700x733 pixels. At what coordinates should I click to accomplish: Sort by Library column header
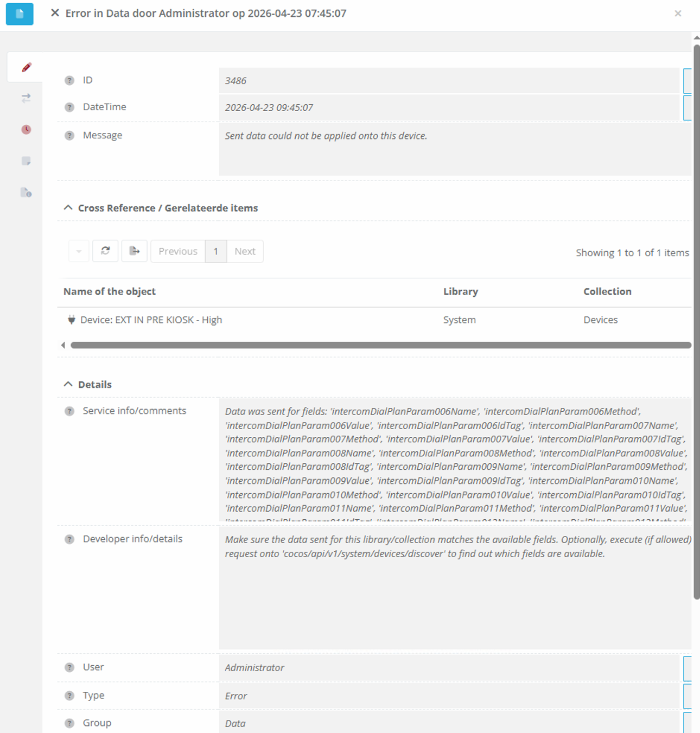460,291
